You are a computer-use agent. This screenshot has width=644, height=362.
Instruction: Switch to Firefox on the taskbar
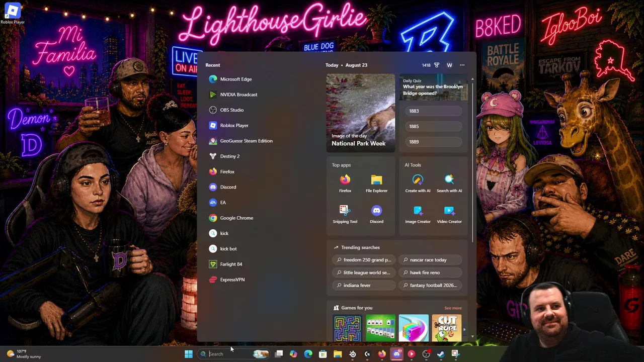pyautogui.click(x=382, y=354)
